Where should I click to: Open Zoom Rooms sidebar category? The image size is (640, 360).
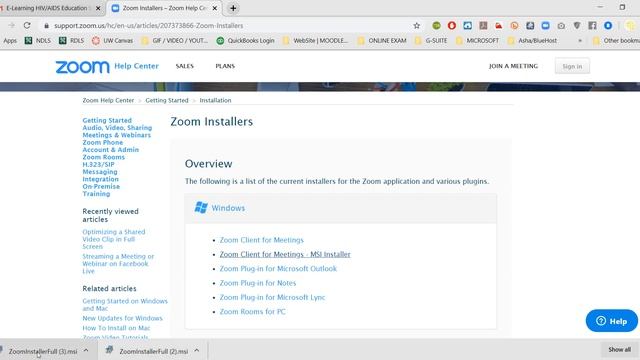pos(104,157)
